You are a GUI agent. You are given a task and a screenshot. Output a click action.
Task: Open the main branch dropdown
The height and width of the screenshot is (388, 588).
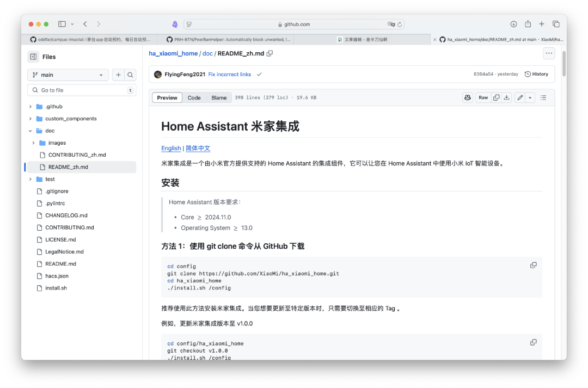(68, 75)
